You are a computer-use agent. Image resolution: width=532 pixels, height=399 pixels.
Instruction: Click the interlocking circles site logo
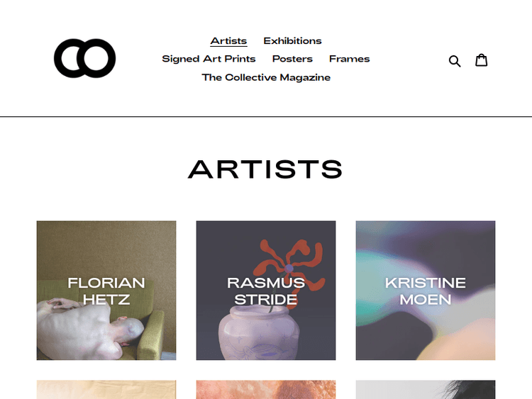point(85,58)
